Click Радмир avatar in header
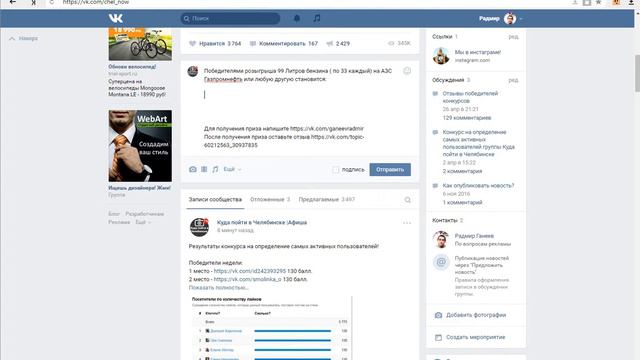Viewport: 640px width, 360px height. [510, 18]
